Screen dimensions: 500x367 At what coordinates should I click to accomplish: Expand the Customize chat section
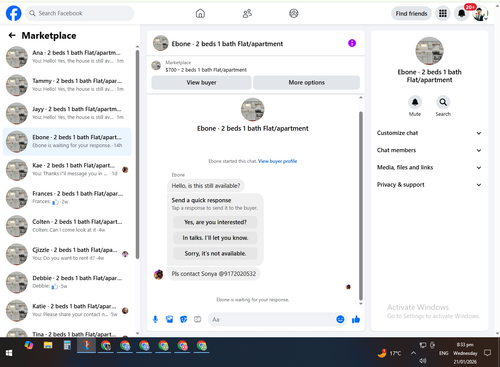point(429,133)
